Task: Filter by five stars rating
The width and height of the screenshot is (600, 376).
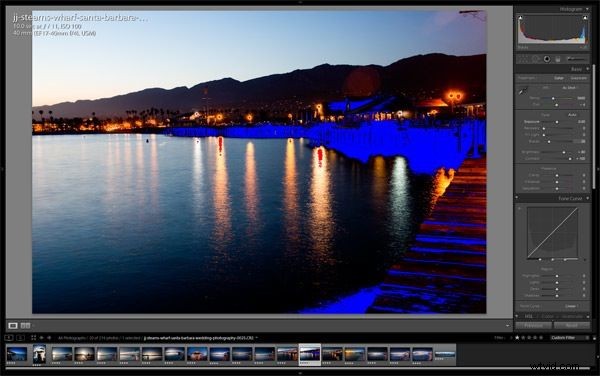Action: (541, 338)
